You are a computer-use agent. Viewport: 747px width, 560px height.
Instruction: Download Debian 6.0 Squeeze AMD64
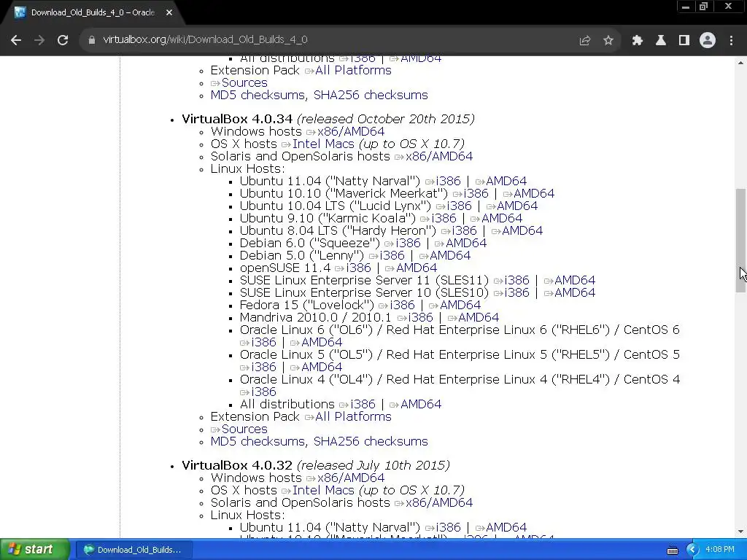(466, 243)
